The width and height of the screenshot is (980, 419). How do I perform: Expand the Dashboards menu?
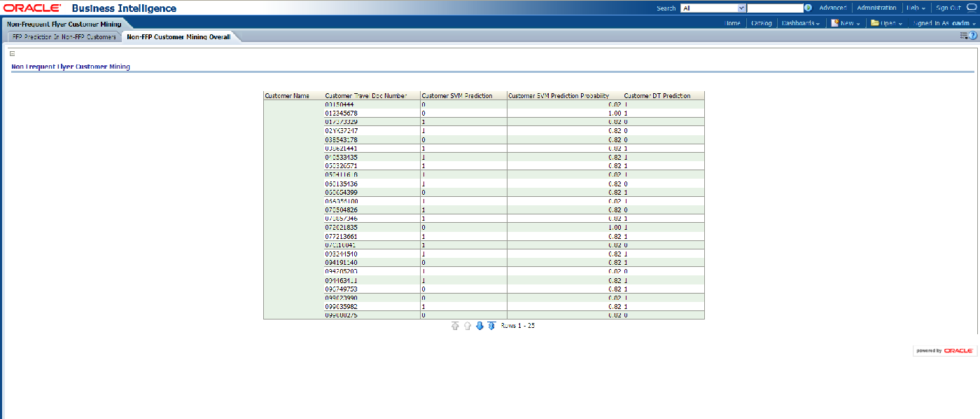[x=801, y=23]
